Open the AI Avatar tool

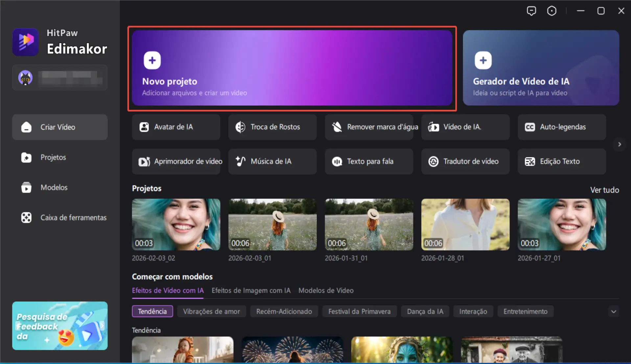click(176, 127)
